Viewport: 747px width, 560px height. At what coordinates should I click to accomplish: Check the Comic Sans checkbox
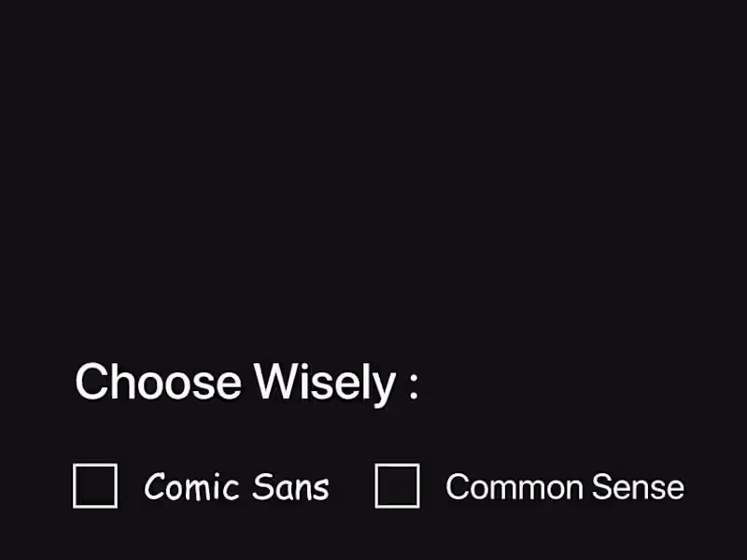tap(95, 486)
